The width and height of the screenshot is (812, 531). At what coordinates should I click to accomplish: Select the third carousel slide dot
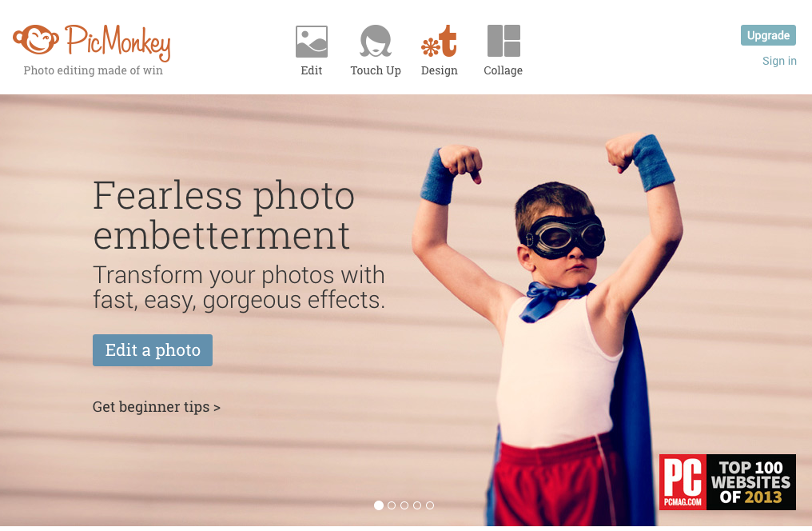point(404,505)
